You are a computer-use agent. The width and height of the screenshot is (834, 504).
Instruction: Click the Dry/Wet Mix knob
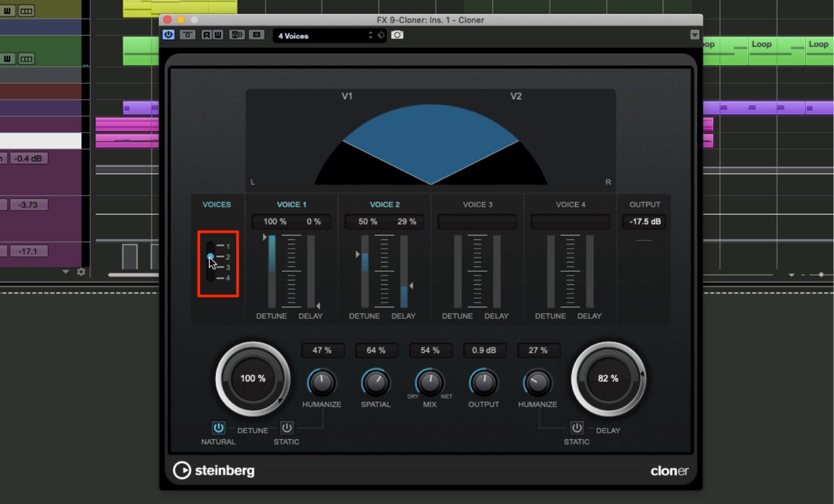pos(430,382)
